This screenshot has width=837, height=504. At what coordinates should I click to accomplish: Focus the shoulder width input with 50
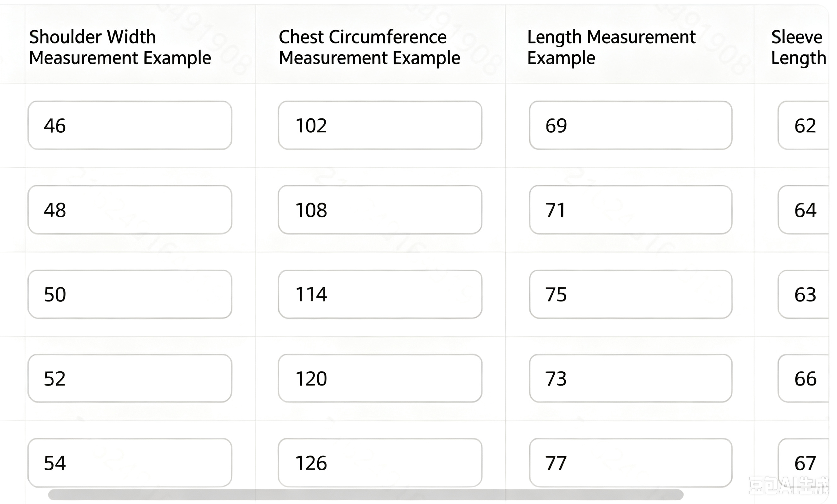(130, 294)
